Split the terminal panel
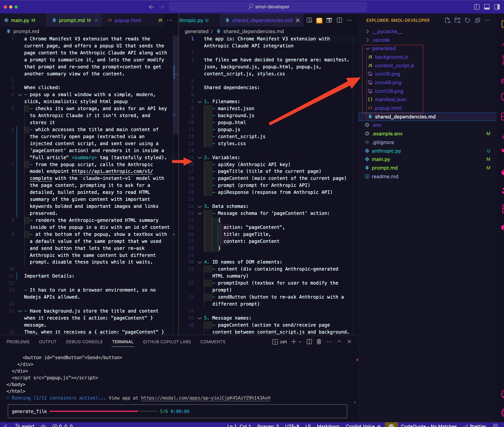The image size is (504, 427). 309,342
